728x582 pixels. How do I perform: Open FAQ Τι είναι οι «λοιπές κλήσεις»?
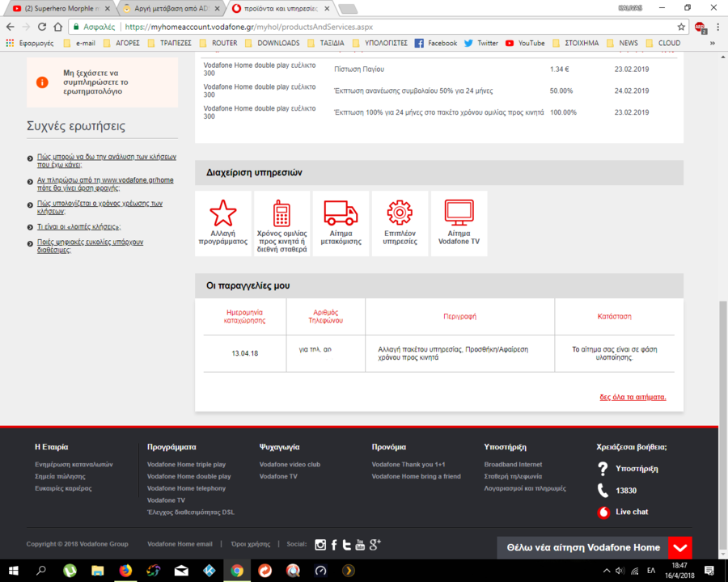pyautogui.click(x=79, y=227)
